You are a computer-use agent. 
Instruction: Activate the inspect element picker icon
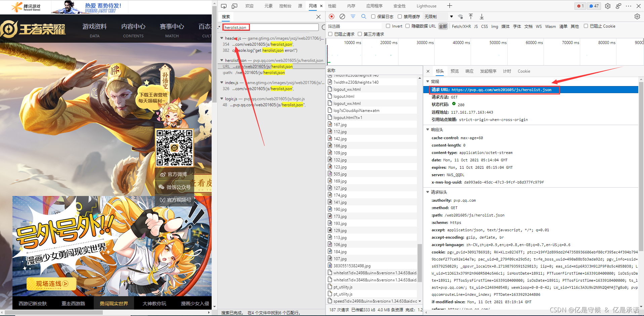pyautogui.click(x=224, y=6)
